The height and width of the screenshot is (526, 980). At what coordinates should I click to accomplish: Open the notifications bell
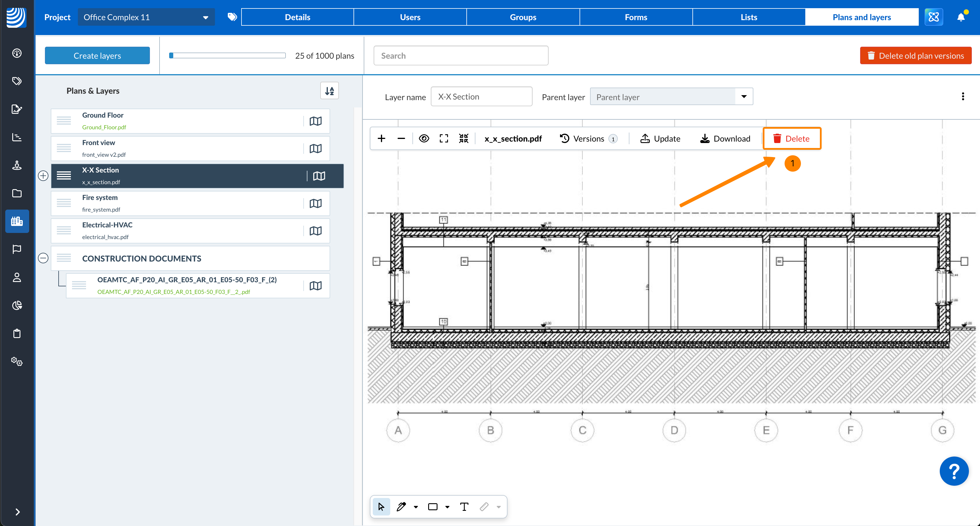[961, 17]
